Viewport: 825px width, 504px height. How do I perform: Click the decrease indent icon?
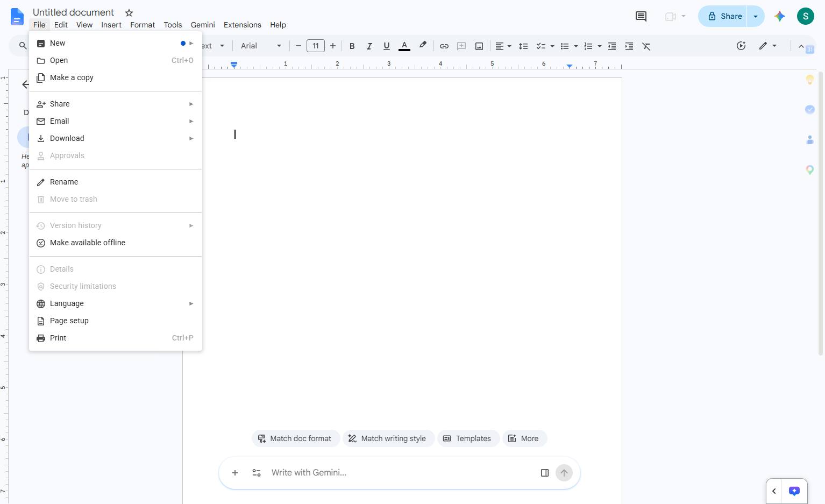(612, 46)
